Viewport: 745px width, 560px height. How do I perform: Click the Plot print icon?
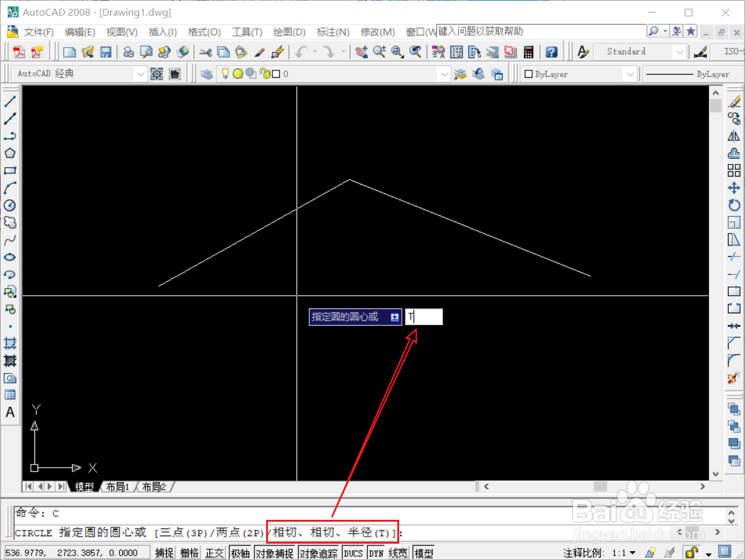pos(128,52)
